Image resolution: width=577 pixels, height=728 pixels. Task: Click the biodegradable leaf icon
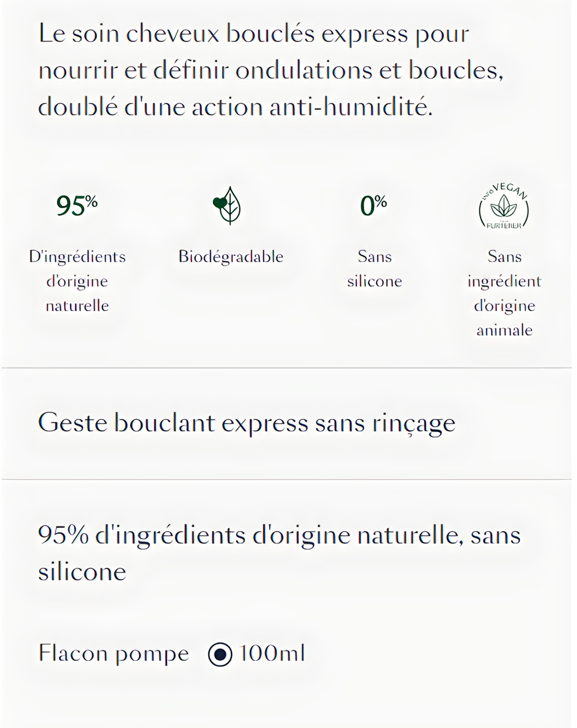pos(228,206)
